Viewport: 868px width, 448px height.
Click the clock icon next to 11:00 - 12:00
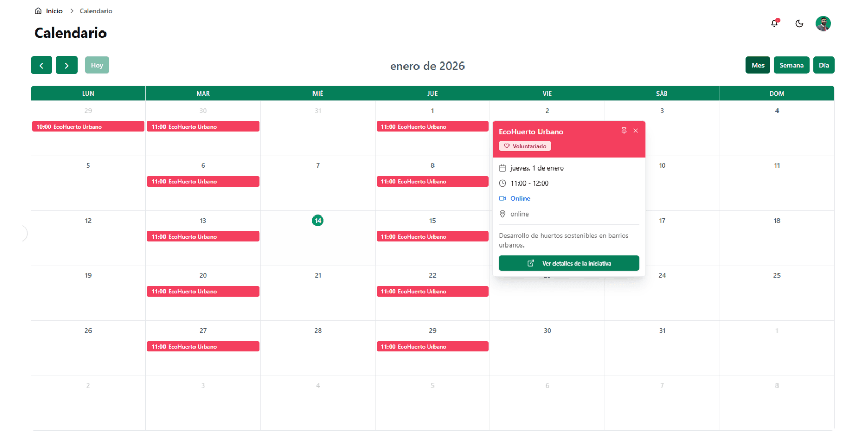pyautogui.click(x=503, y=183)
